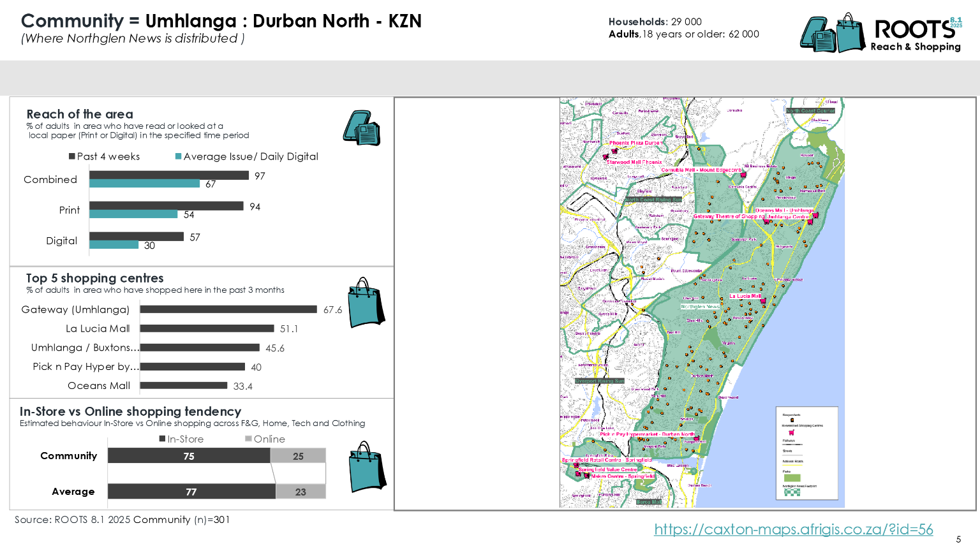Select the Combined Past 4 weeks bar
The image size is (980, 551).
pos(169,175)
